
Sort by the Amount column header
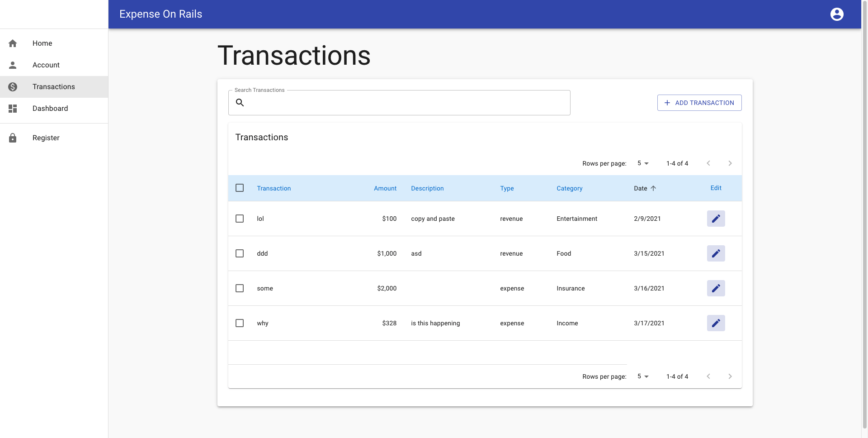(385, 188)
